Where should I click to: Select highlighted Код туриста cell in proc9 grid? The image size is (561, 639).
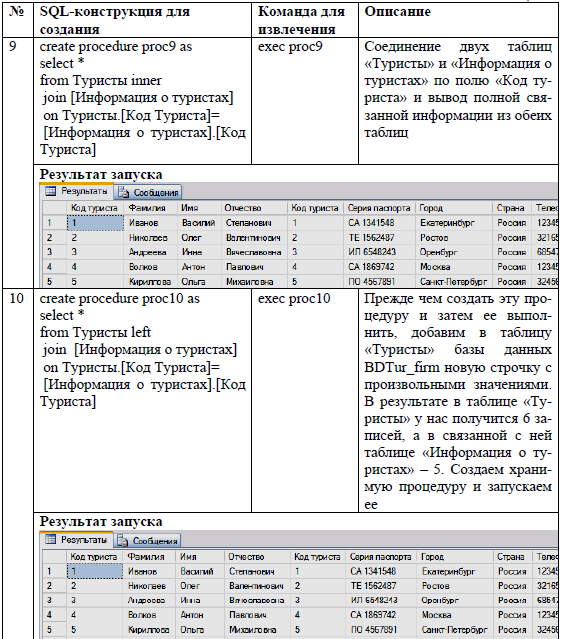pos(95,223)
